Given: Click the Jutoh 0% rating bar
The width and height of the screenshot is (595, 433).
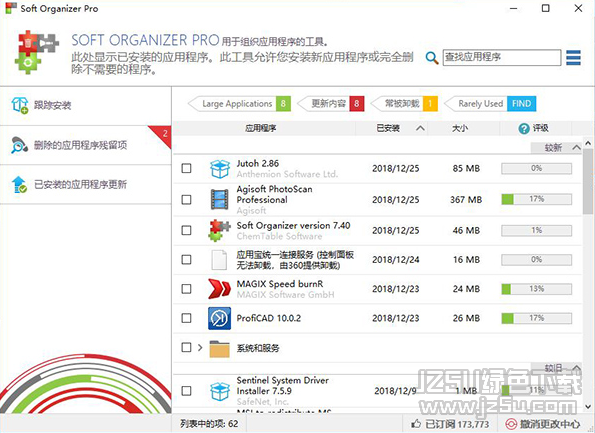Looking at the screenshot, I should 537,168.
